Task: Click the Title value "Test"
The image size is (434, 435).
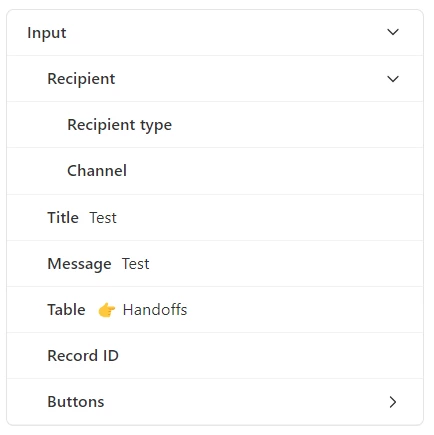Action: click(103, 218)
